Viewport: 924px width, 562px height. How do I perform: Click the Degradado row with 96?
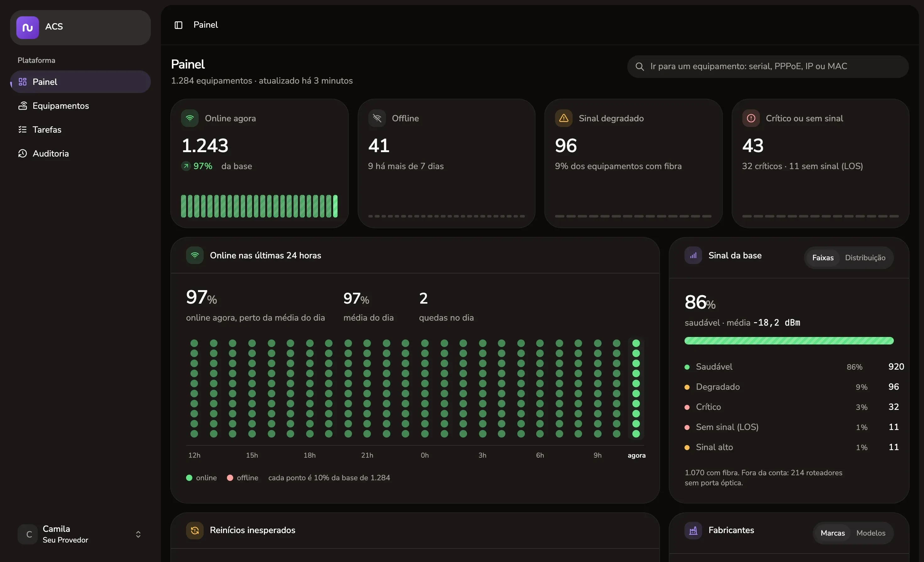792,387
